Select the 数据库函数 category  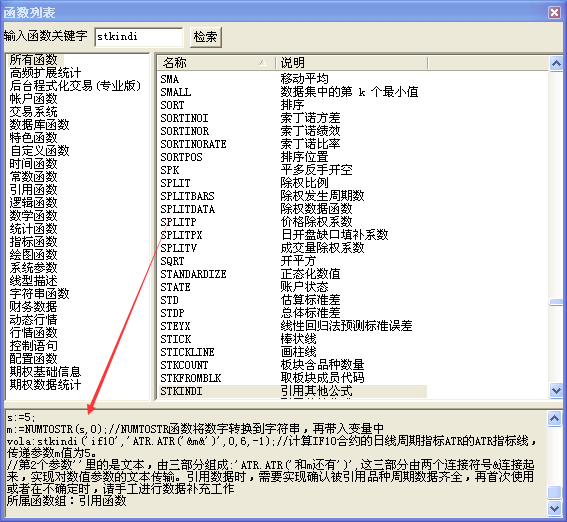point(39,125)
